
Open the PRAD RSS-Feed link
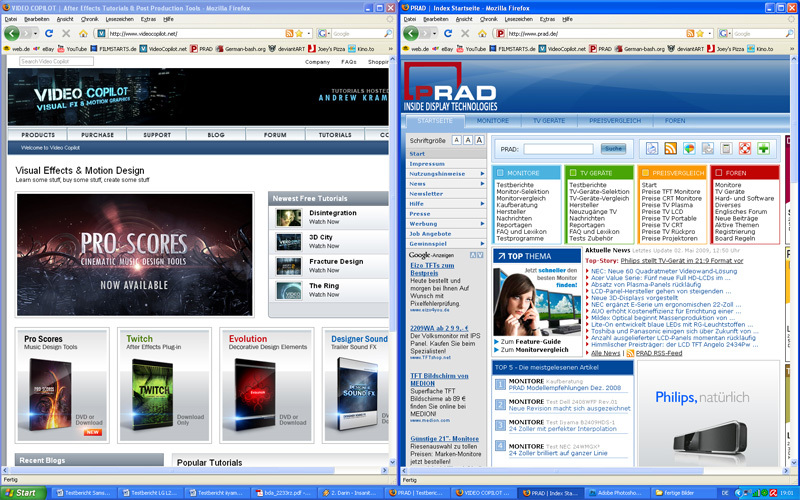point(659,353)
